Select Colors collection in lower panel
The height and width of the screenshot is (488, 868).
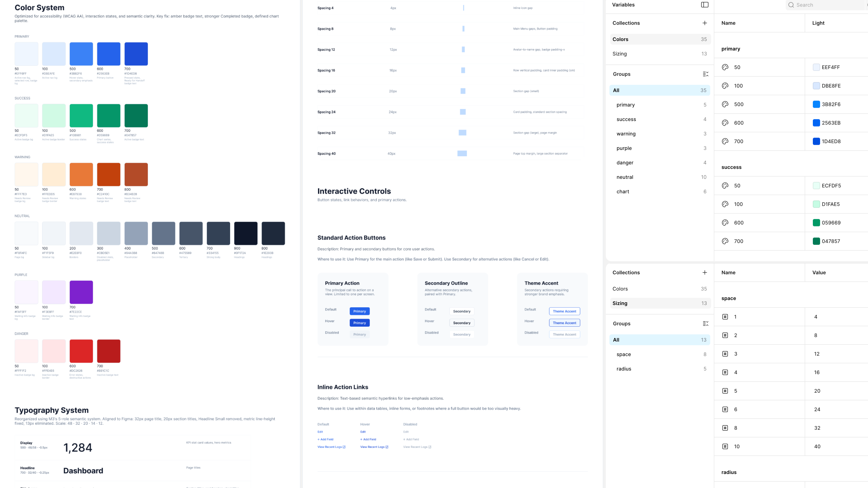click(660, 289)
